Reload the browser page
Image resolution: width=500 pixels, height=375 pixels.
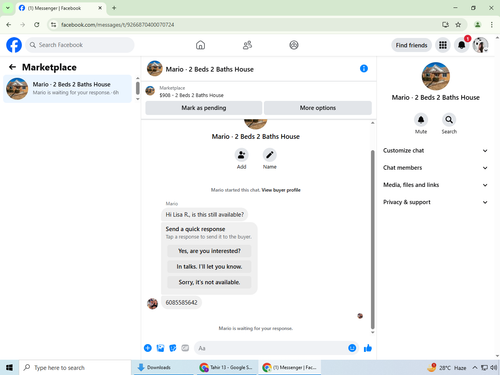(x=37, y=25)
